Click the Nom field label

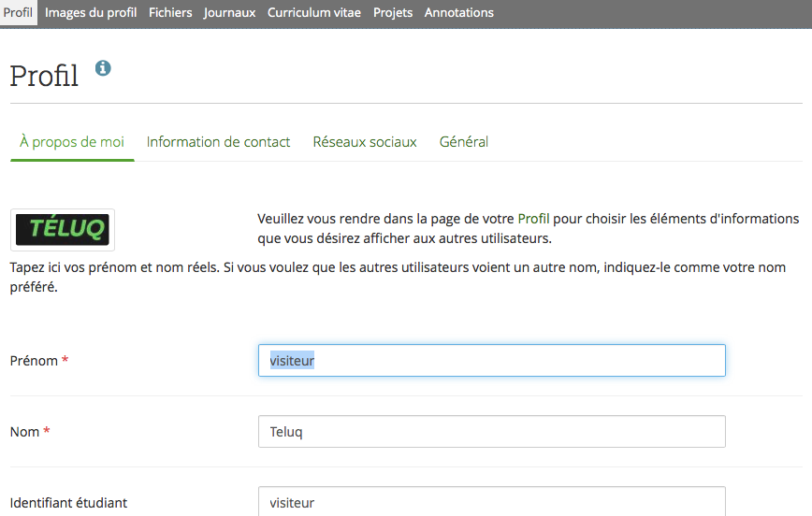click(x=24, y=432)
